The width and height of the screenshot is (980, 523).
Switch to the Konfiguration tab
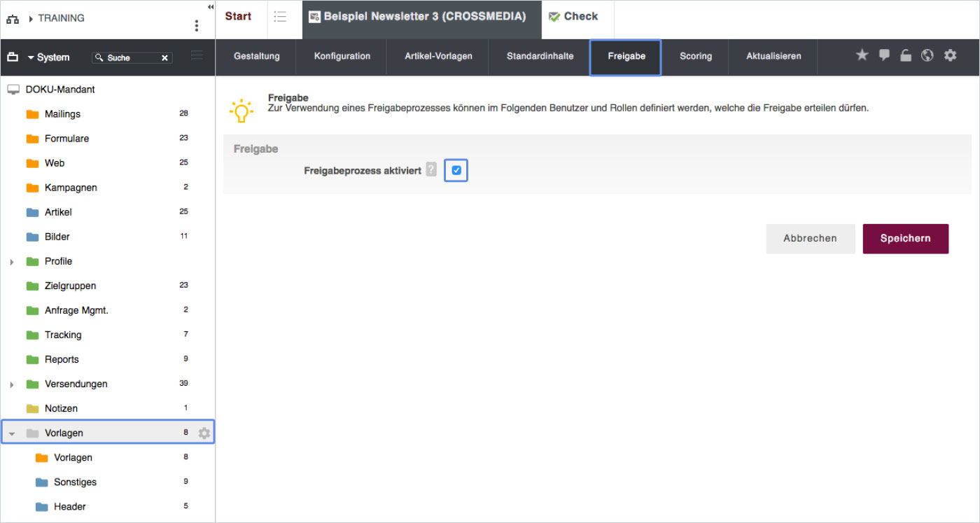(342, 56)
